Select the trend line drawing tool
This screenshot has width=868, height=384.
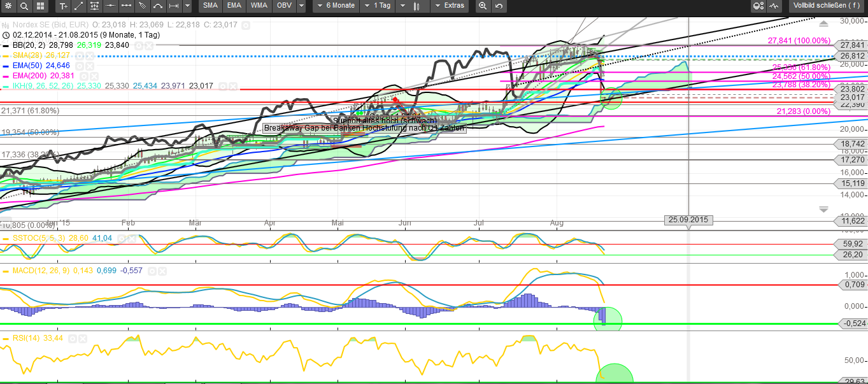coord(79,6)
